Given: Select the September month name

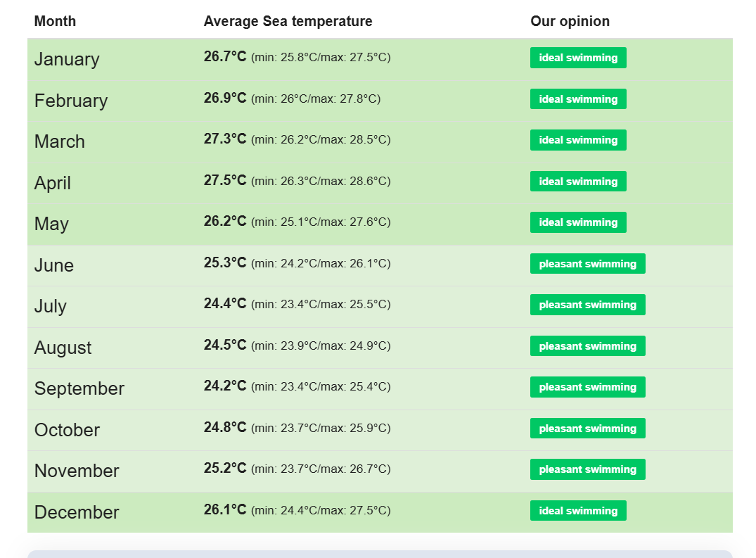Looking at the screenshot, I should pyautogui.click(x=79, y=388).
